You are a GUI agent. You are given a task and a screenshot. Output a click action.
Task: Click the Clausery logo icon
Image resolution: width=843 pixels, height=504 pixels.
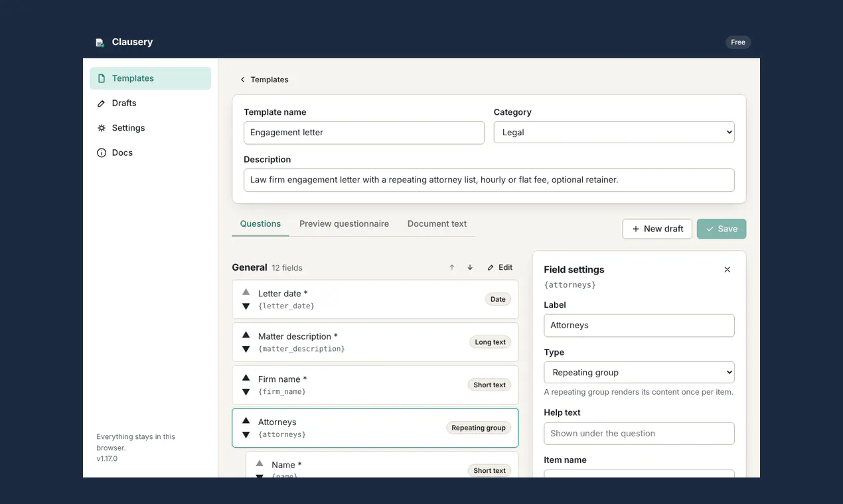pos(100,42)
